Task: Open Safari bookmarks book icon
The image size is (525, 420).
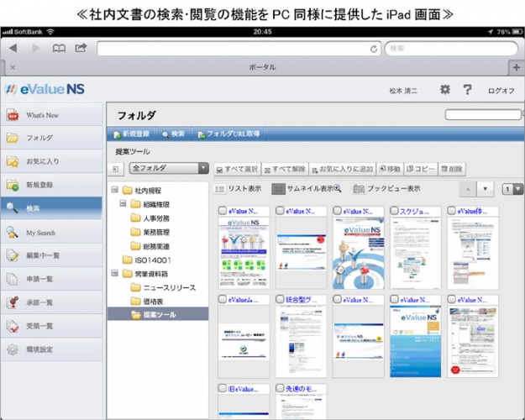Action: pos(59,48)
